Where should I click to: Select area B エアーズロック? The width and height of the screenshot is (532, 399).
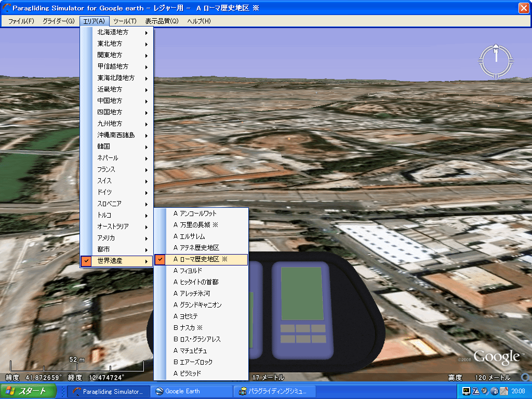click(x=201, y=362)
